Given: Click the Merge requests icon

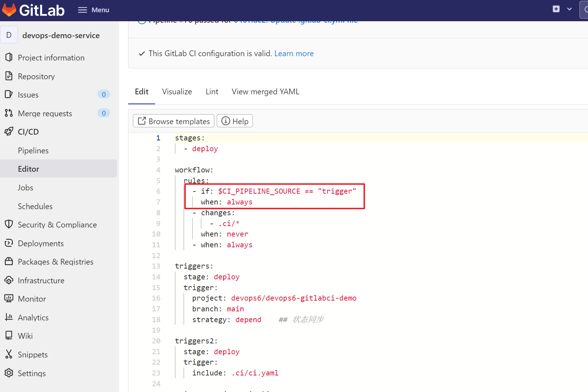Looking at the screenshot, I should pos(9,113).
